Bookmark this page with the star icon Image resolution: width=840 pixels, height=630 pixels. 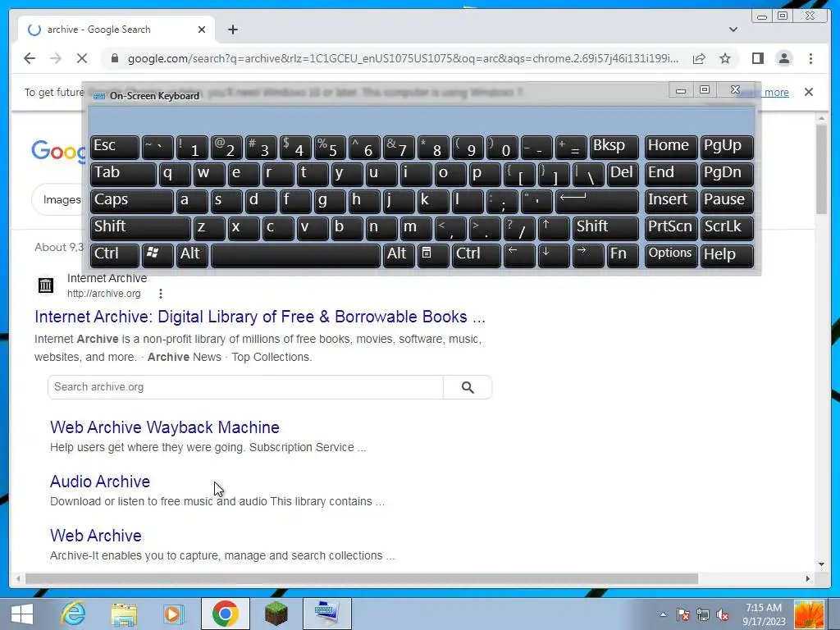tap(725, 58)
